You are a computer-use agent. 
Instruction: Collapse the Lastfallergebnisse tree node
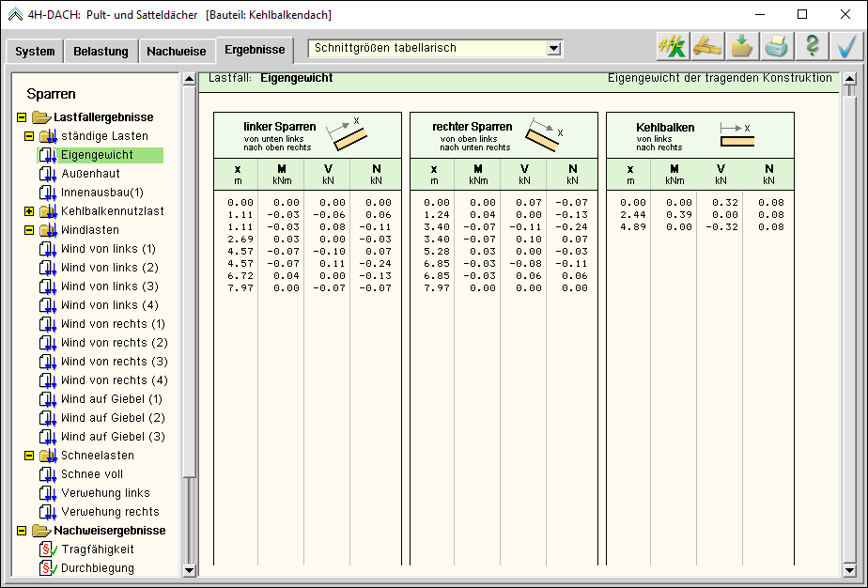tap(22, 117)
